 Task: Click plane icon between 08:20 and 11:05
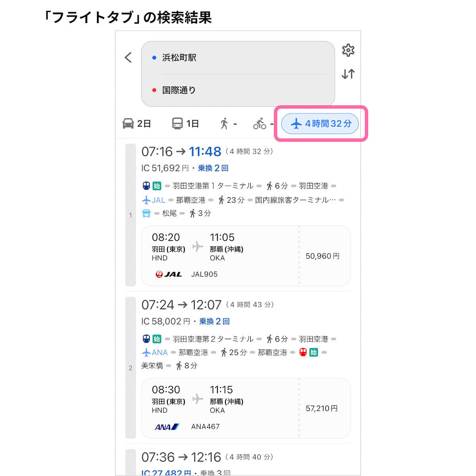coord(198,246)
